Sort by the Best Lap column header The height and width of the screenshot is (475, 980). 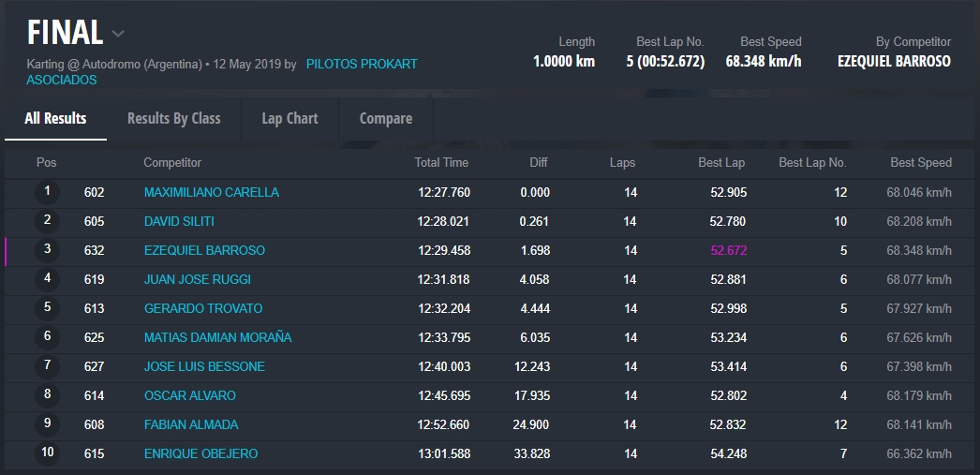721,163
